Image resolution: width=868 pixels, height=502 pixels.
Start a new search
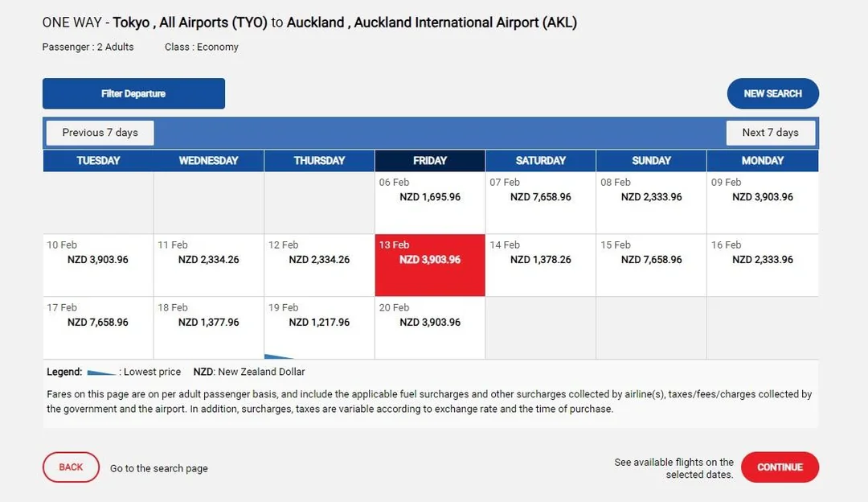(x=772, y=93)
